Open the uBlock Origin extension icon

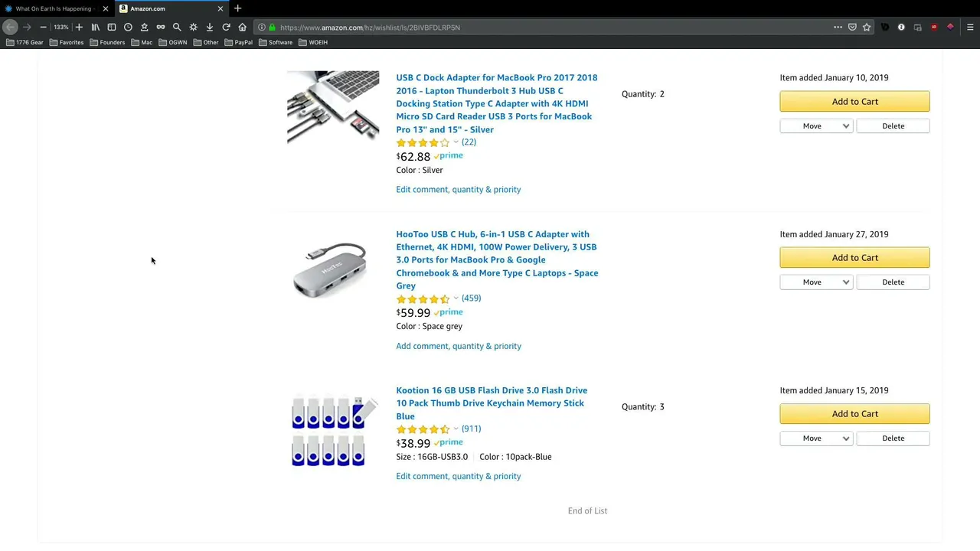point(934,27)
